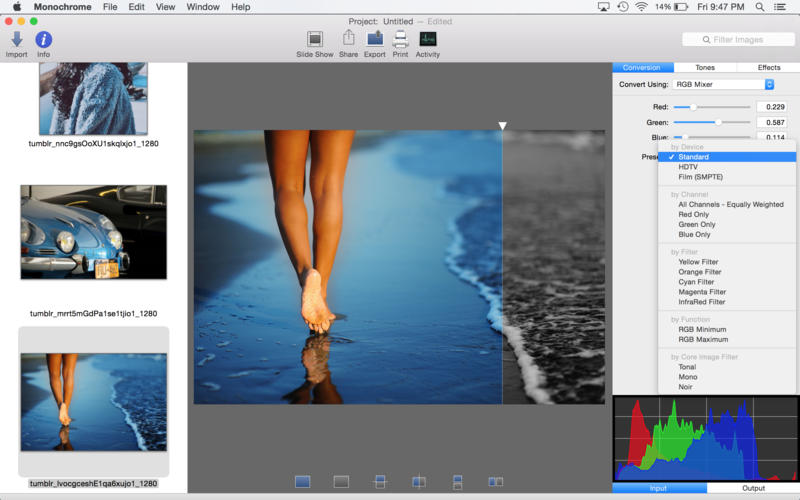Switch histogram to Output
800x500 pixels.
(x=753, y=488)
